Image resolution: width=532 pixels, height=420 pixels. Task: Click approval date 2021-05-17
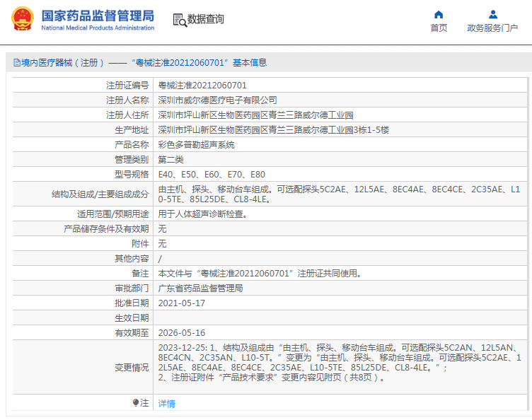tap(182, 303)
